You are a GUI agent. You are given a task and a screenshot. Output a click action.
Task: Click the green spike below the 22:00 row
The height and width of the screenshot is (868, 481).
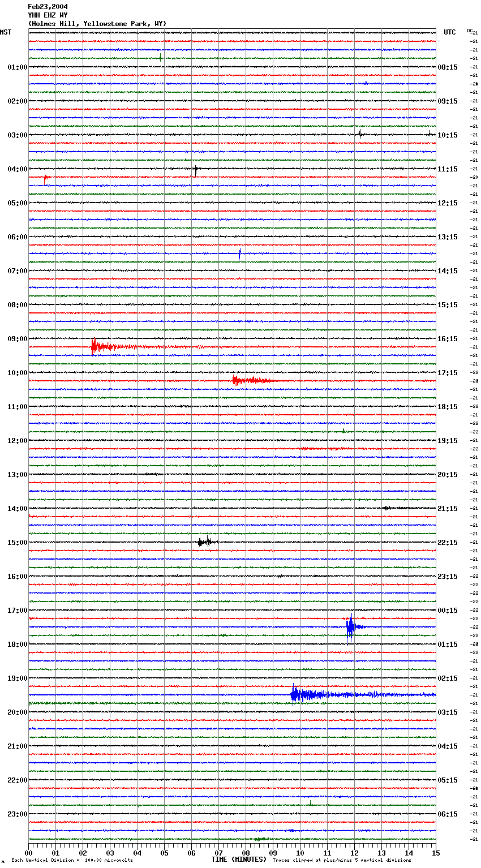coord(310,803)
